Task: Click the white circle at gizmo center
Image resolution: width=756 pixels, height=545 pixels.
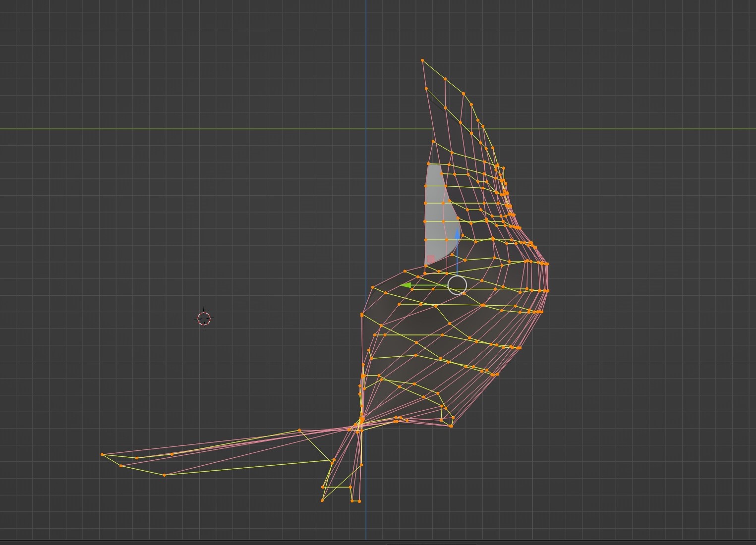Action: 457,285
